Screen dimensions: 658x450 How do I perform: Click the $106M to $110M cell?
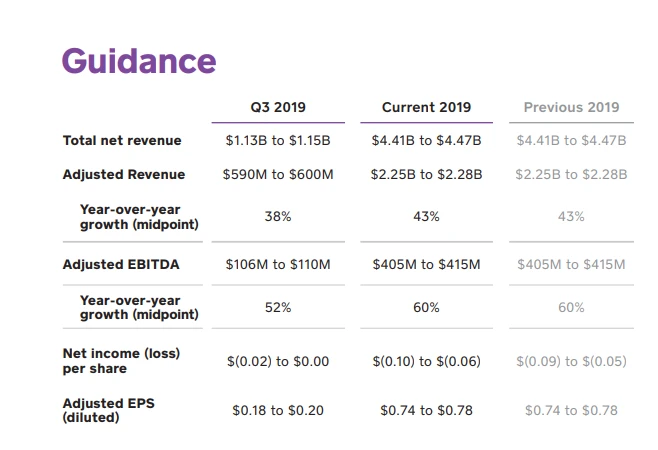click(x=277, y=265)
